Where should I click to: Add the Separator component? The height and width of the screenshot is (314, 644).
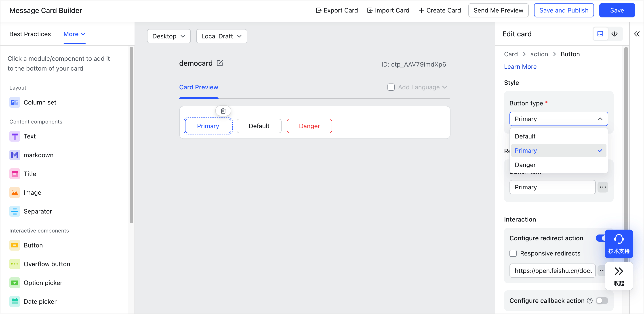pyautogui.click(x=31, y=211)
